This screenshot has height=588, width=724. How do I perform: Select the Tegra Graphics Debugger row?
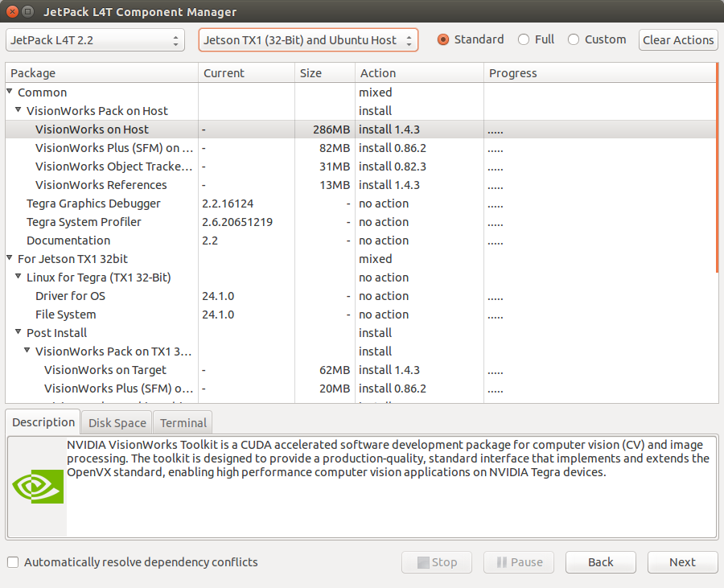[x=360, y=203]
